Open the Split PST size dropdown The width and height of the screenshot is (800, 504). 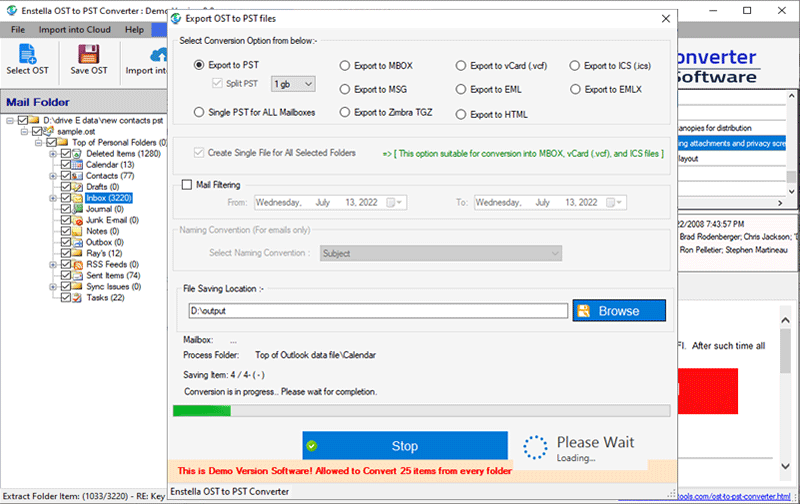coord(293,84)
